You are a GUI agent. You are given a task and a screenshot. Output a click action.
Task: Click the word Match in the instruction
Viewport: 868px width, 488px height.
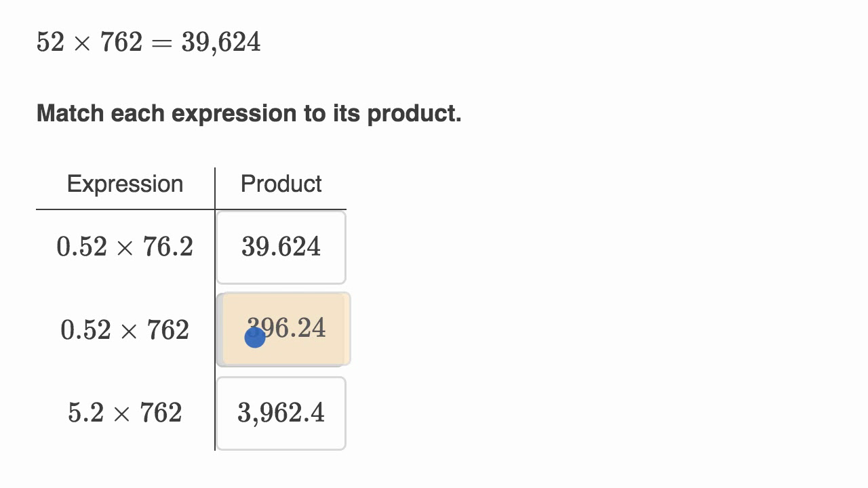(71, 113)
